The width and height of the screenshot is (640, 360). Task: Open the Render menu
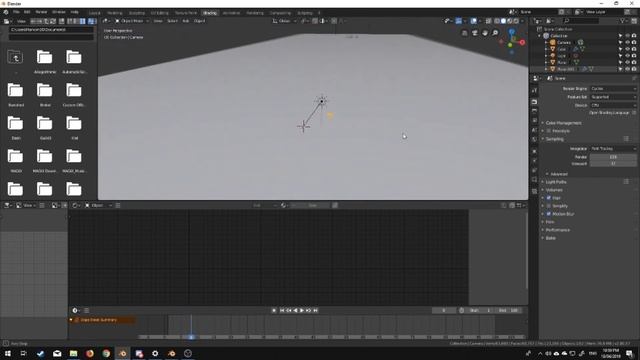[x=41, y=12]
